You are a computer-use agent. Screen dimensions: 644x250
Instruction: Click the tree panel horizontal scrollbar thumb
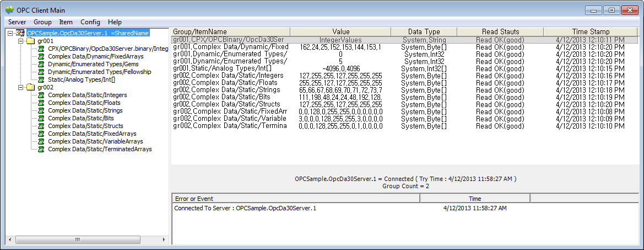point(78,240)
